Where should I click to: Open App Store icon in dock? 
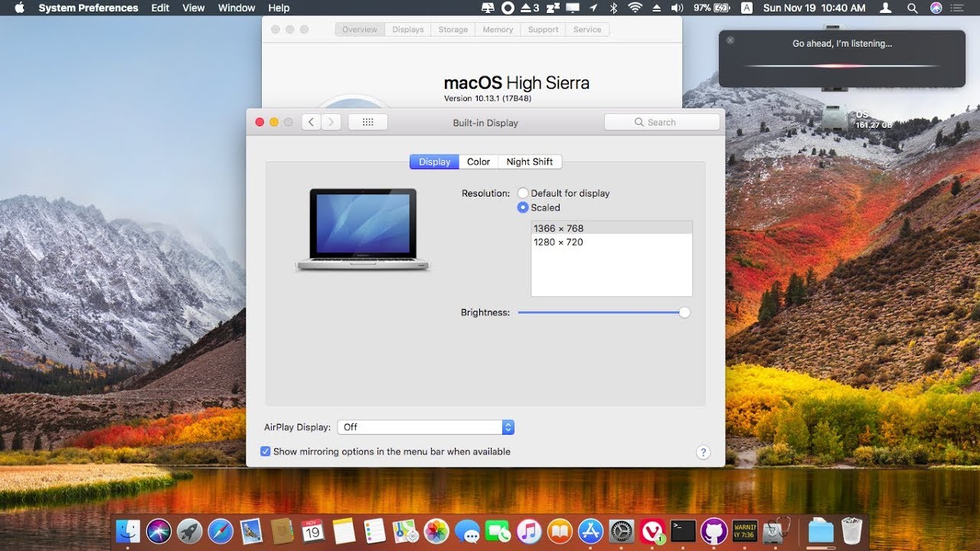[591, 530]
